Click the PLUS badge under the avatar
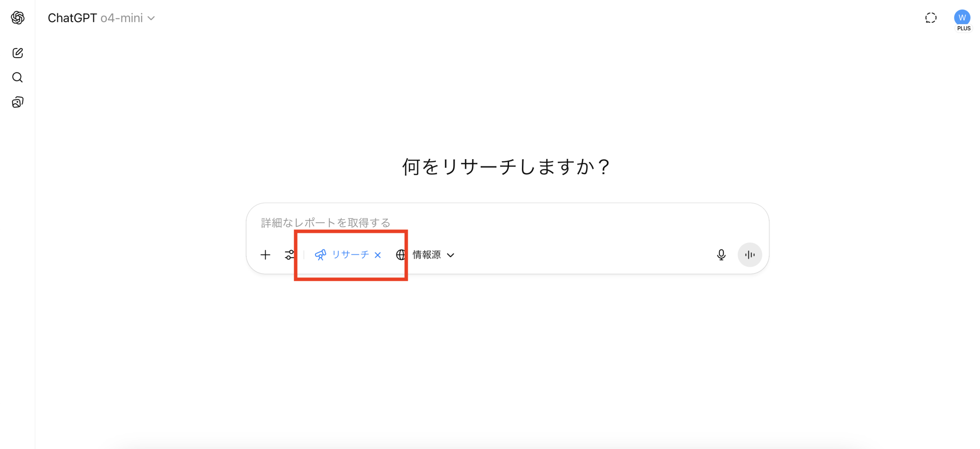This screenshot has width=980, height=449. tap(964, 29)
